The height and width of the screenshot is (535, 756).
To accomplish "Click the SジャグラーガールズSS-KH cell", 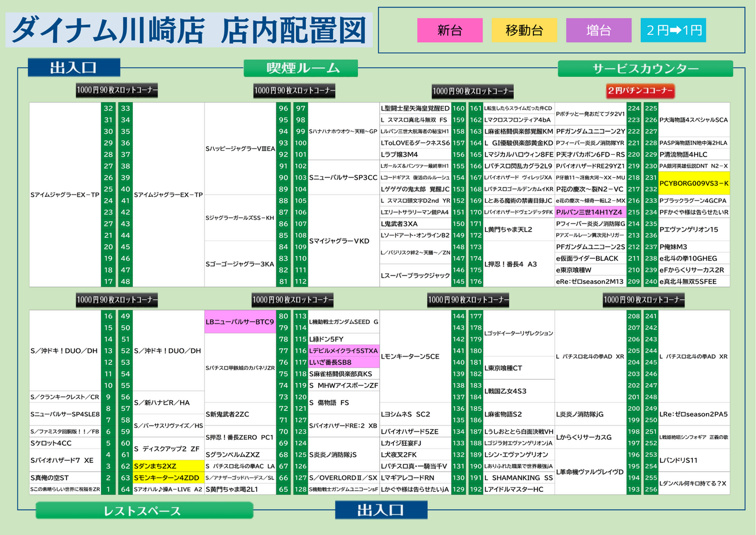I will [x=240, y=218].
